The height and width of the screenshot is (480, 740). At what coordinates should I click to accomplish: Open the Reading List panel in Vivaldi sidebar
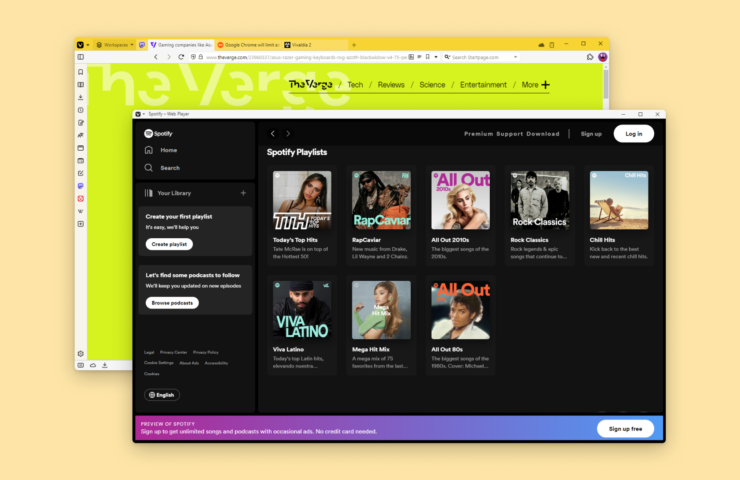coord(81,85)
